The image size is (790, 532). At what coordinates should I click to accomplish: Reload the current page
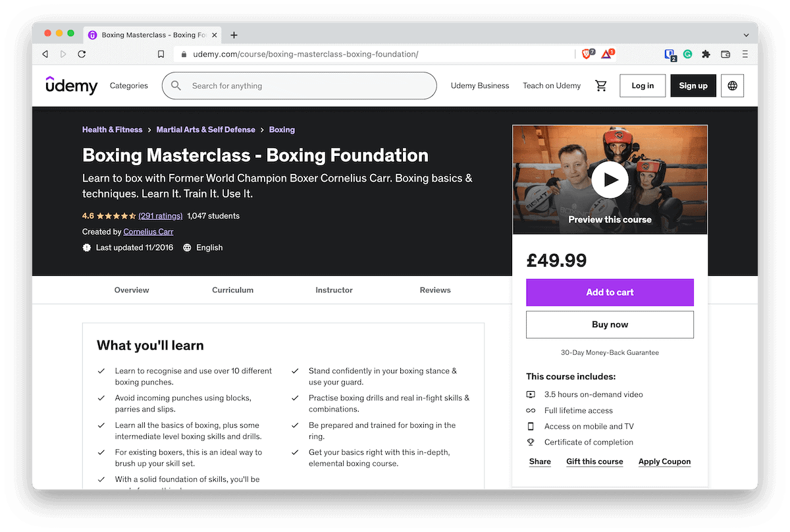pyautogui.click(x=82, y=54)
